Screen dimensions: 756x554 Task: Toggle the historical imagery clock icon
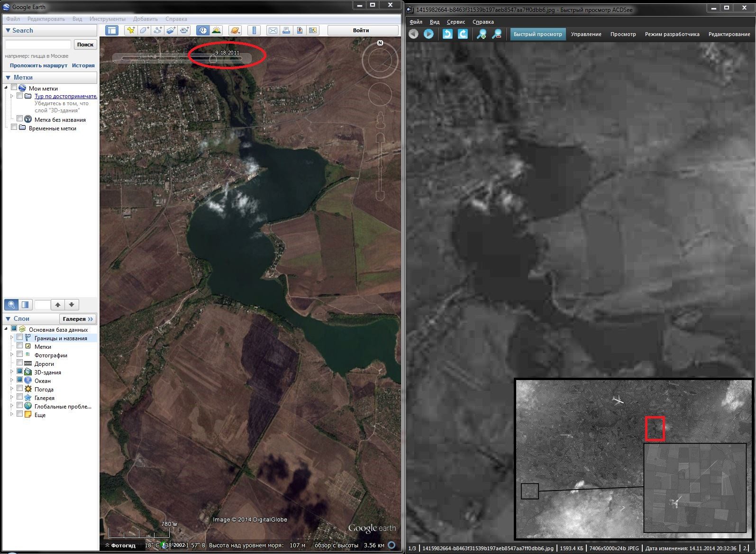pyautogui.click(x=203, y=30)
